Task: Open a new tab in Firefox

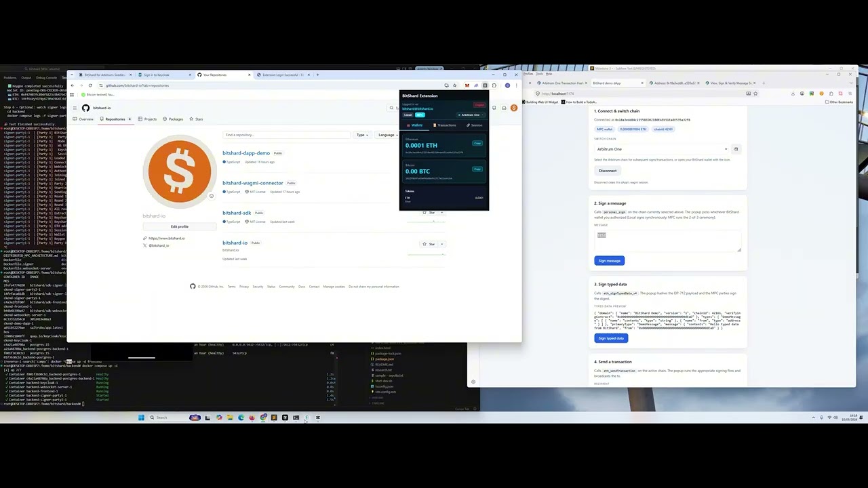Action: [764, 83]
